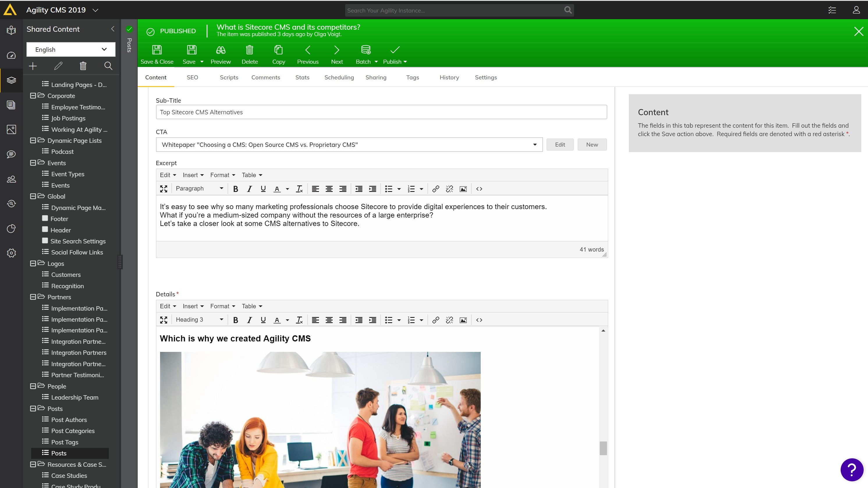Screen dimensions: 868x488
Task: Open Heading 3 format dropdown in Details
Action: pos(199,320)
